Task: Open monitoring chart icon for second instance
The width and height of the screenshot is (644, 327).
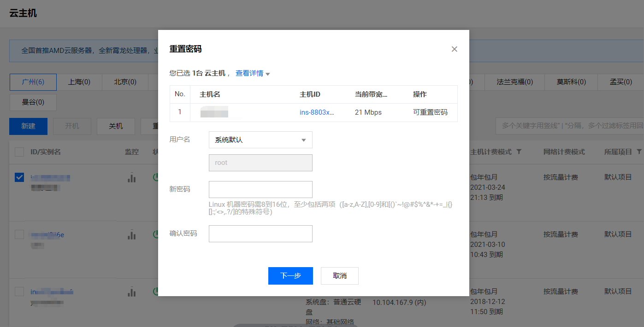Action: click(x=132, y=235)
